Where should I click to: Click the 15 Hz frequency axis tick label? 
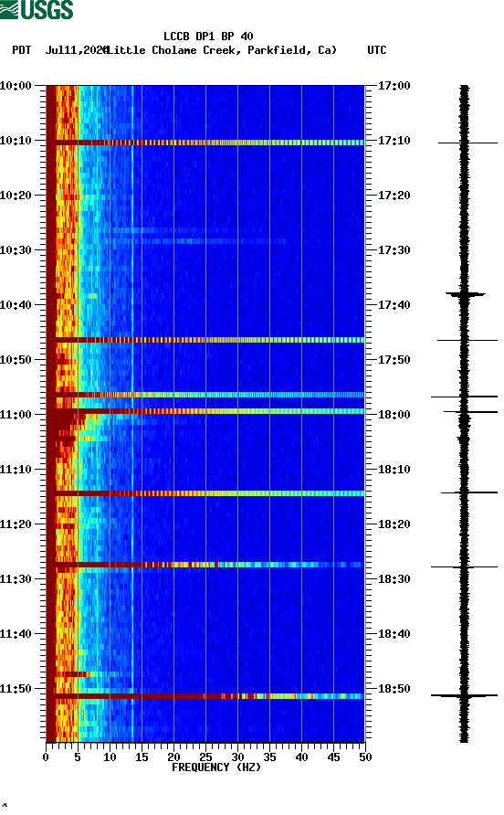(x=142, y=757)
